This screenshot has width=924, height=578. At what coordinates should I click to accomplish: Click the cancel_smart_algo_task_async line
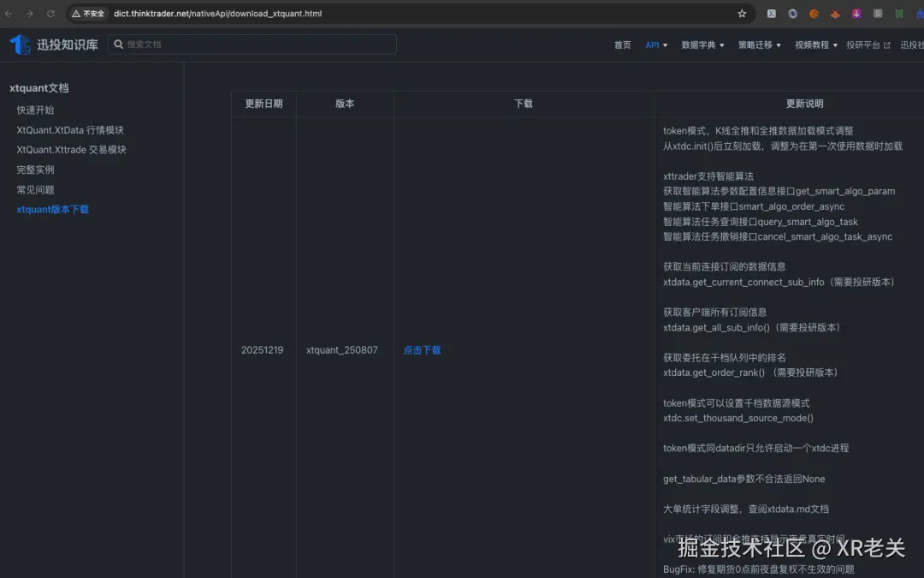(778, 236)
